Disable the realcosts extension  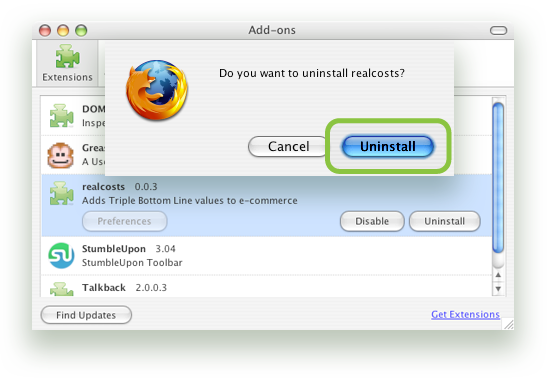coord(372,221)
